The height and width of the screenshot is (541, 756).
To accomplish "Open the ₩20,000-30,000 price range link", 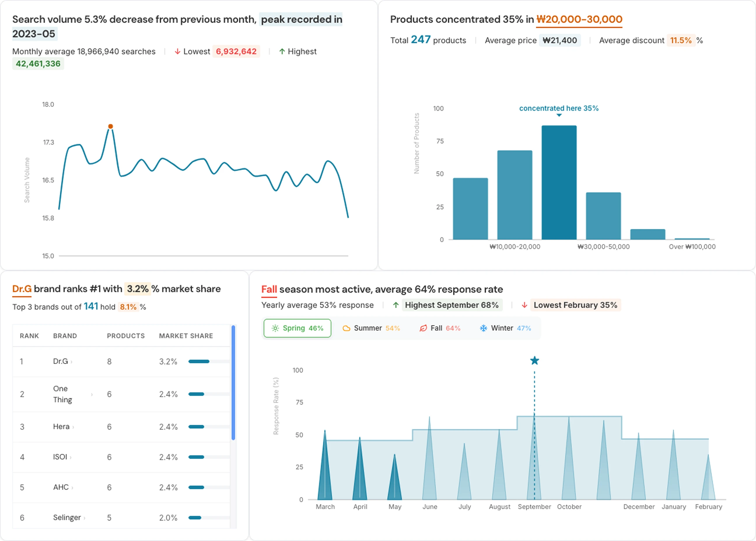I will (579, 19).
